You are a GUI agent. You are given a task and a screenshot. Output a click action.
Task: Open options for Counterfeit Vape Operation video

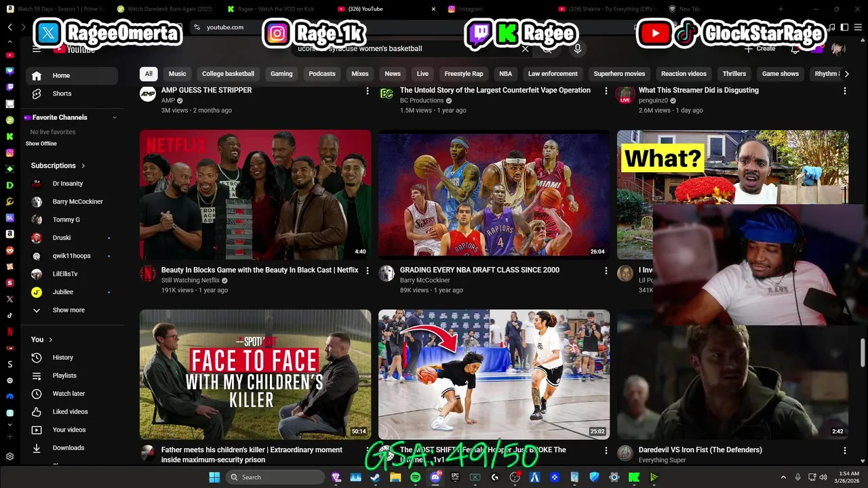pyautogui.click(x=606, y=91)
